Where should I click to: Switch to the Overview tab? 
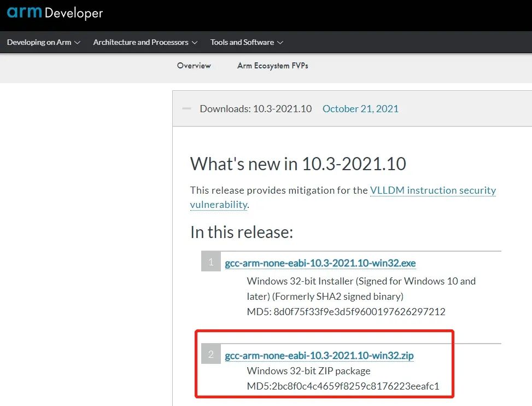(x=194, y=66)
